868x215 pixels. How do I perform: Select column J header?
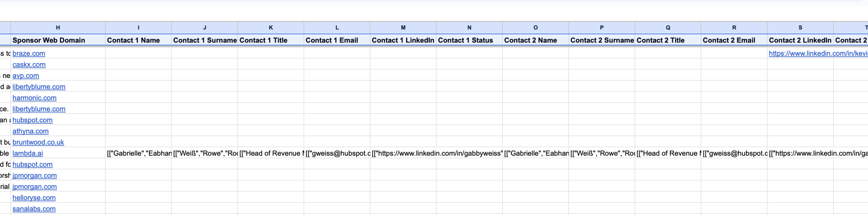pos(205,27)
